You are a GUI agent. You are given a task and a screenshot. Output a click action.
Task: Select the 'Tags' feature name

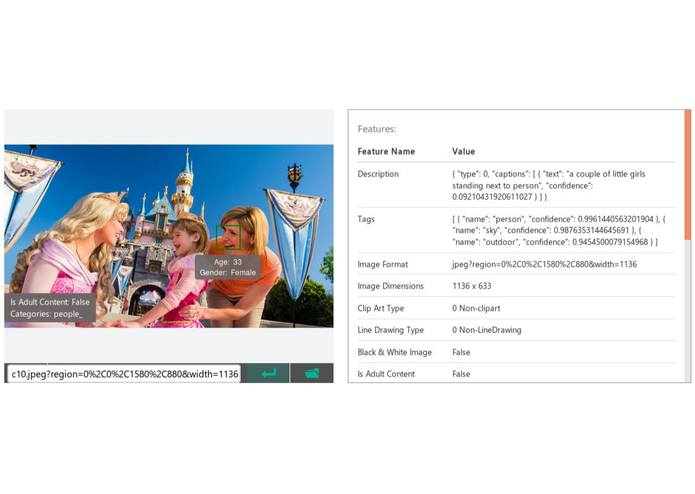click(x=366, y=219)
